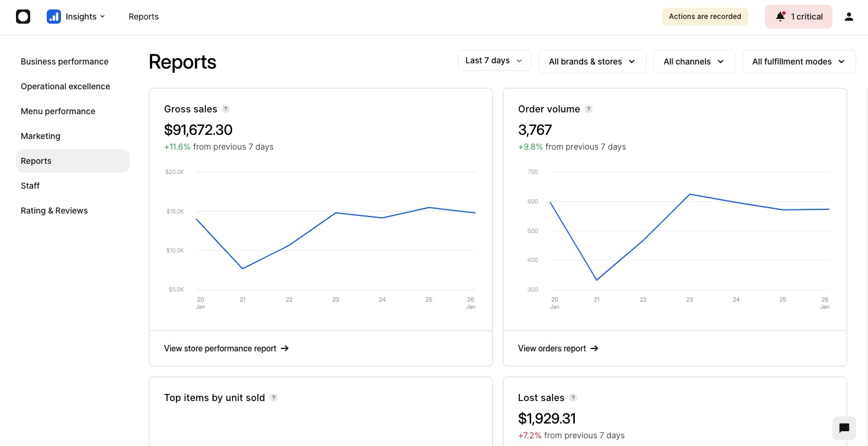The width and height of the screenshot is (868, 446).
Task: Select Menu performance in sidebar
Action: [58, 111]
